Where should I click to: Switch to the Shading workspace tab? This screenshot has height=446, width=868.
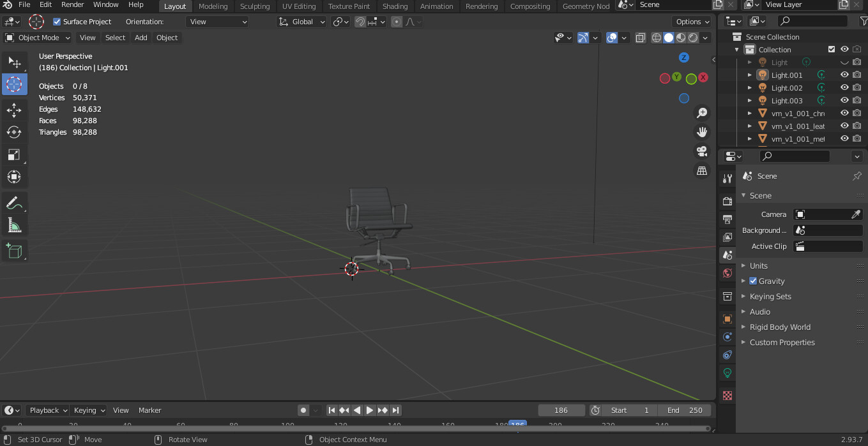click(395, 6)
